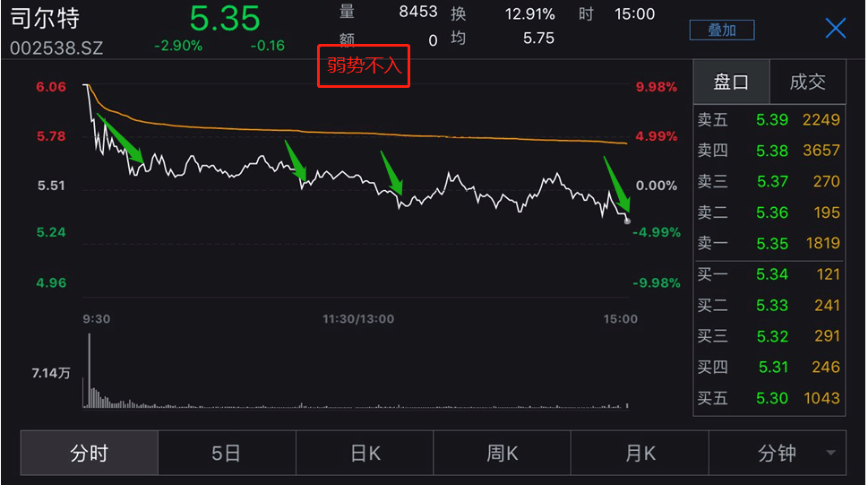Image resolution: width=868 pixels, height=485 pixels.
Task: Click the current price 5.35 in header
Action: tap(225, 18)
